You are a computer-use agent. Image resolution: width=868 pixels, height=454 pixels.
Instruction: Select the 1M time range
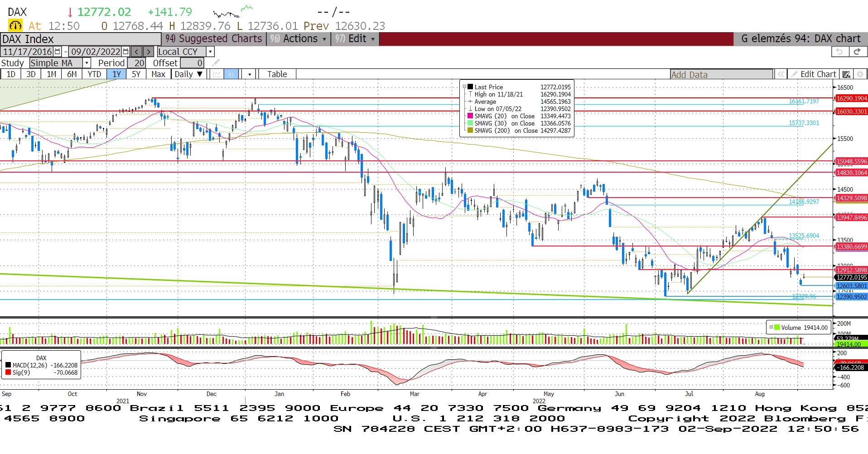point(52,74)
